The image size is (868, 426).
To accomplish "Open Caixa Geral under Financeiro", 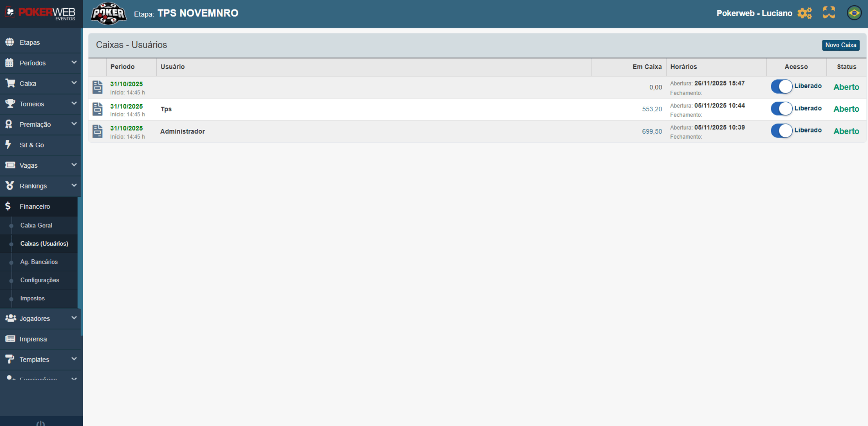I will (x=36, y=225).
